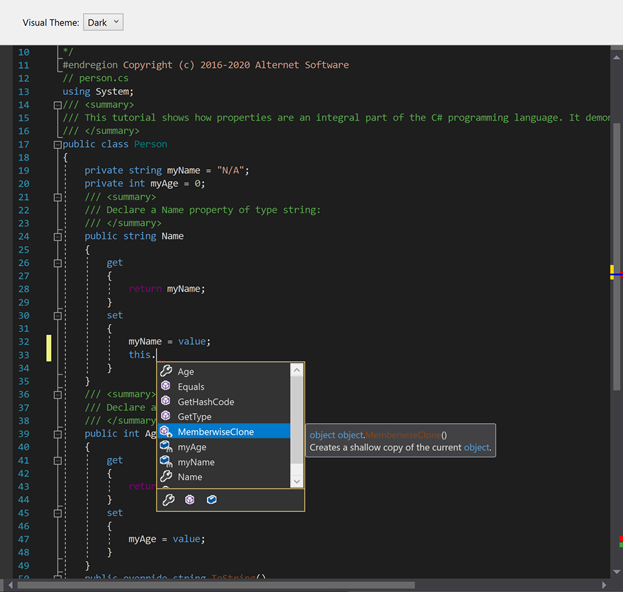
Task: Choose myName field in completion list
Action: pos(224,462)
